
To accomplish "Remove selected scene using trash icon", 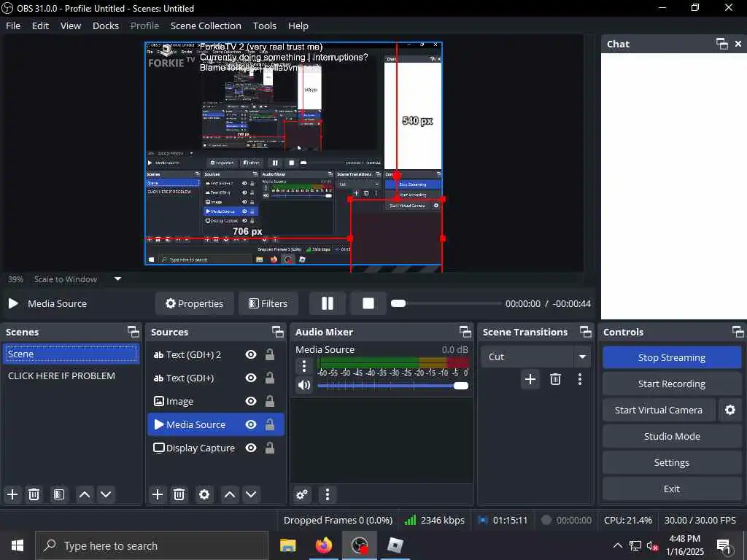I will pos(34,494).
